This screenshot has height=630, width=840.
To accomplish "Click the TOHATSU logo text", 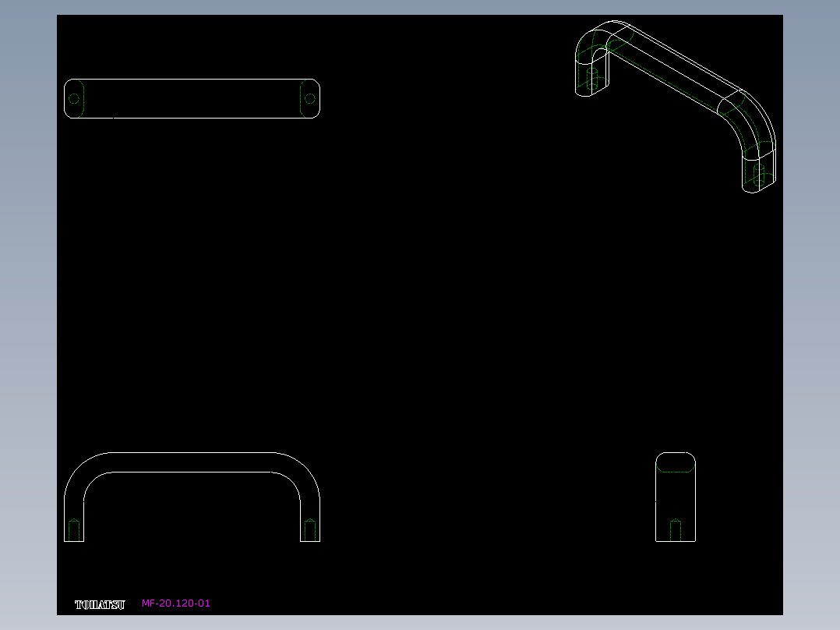I will click(100, 605).
